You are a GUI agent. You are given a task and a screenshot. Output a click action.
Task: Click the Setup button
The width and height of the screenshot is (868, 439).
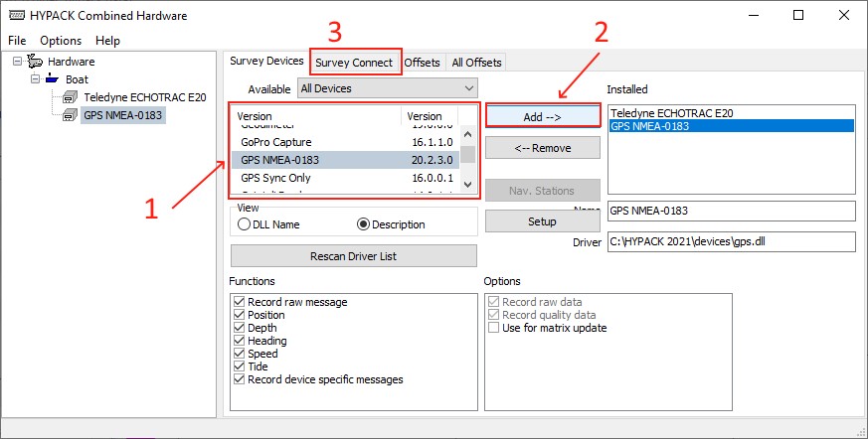tap(543, 221)
